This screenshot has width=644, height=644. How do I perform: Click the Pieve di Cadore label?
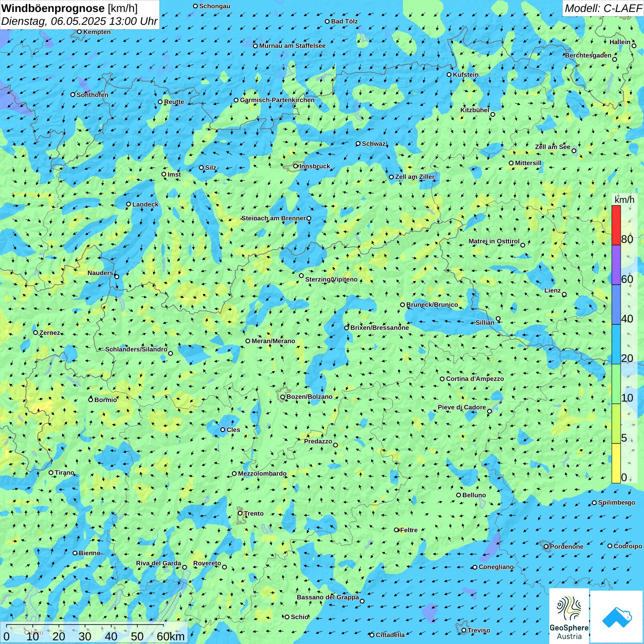tap(462, 407)
